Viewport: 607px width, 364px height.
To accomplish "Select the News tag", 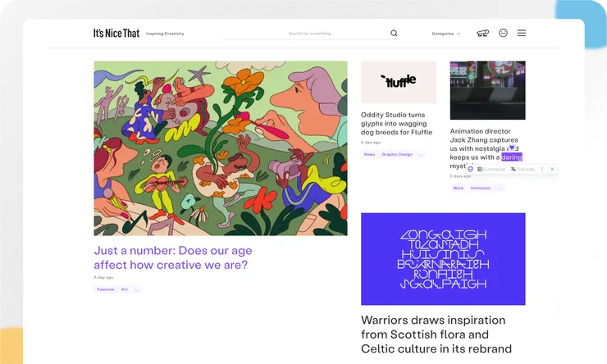I will [369, 154].
